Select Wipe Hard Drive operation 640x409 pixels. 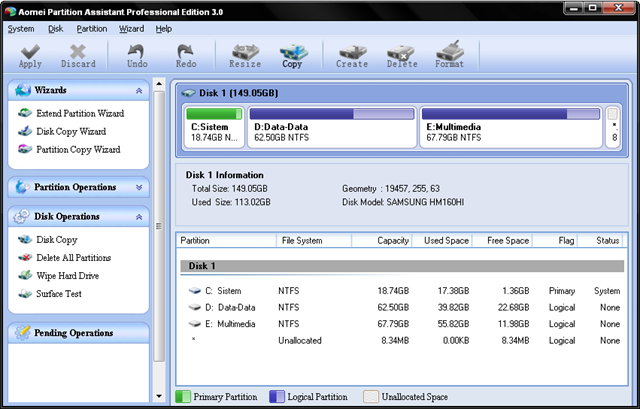[x=67, y=276]
